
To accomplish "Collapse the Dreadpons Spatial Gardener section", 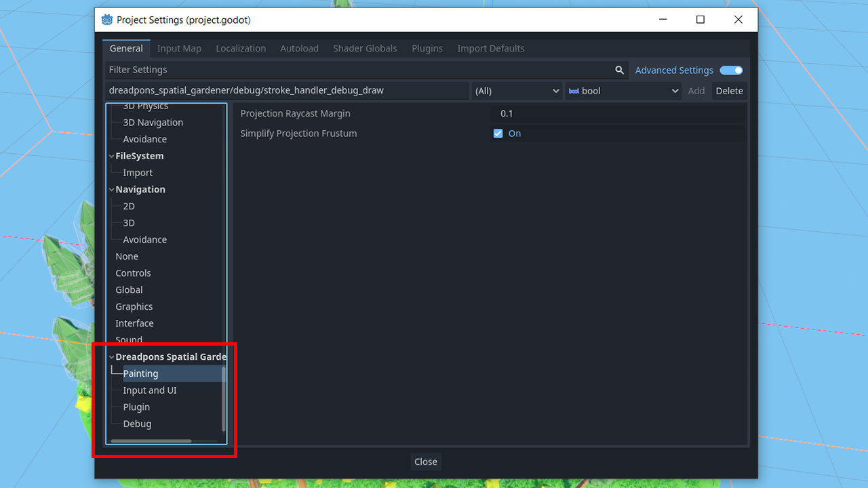I will tap(111, 356).
